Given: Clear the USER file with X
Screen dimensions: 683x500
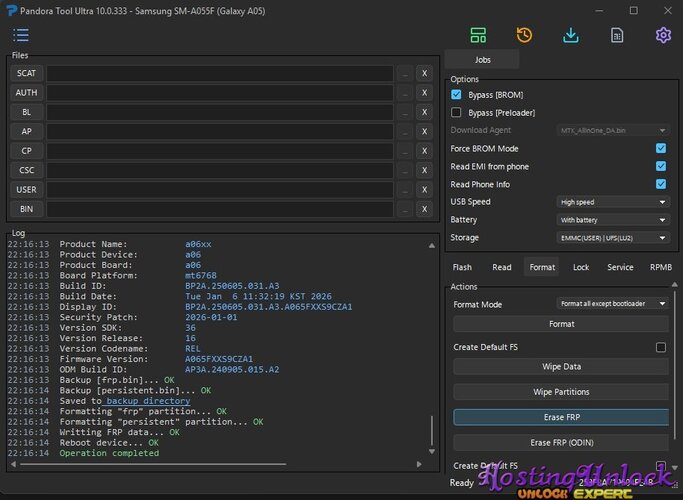Looking at the screenshot, I should tap(424, 190).
